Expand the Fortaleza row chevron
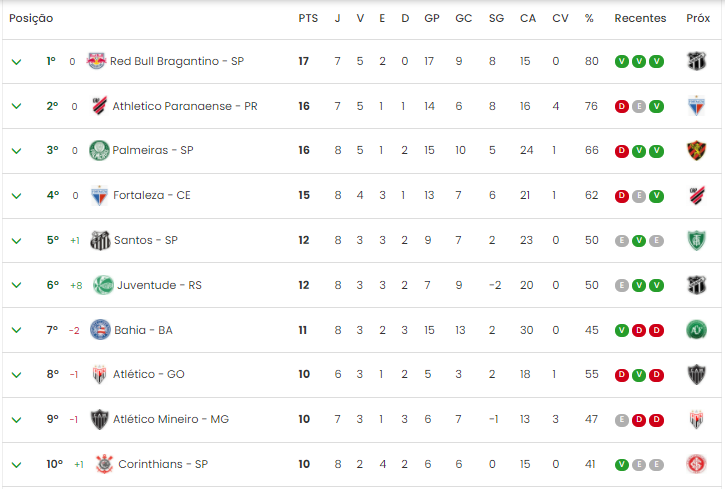This screenshot has width=725, height=489. (x=16, y=196)
